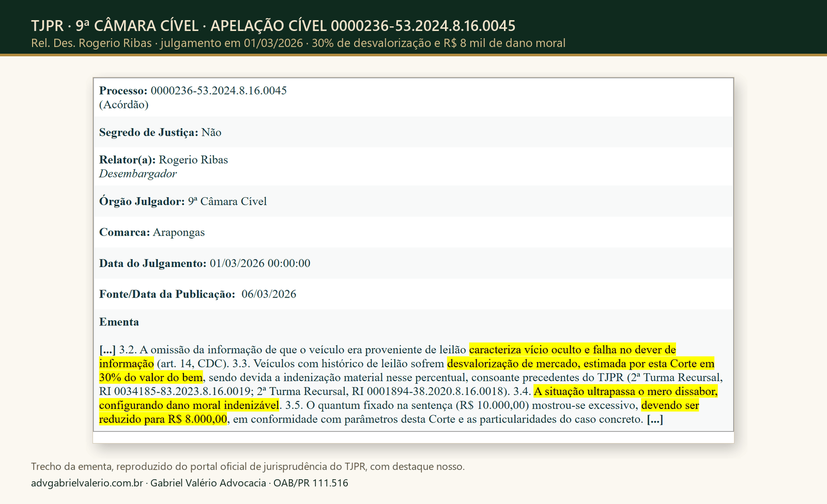Select the process number next to 'Processo:'

[219, 90]
